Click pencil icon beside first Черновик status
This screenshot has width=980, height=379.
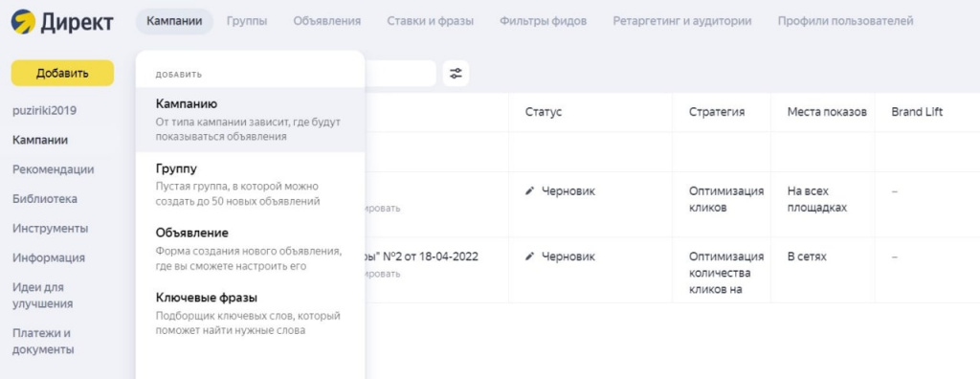pos(530,191)
